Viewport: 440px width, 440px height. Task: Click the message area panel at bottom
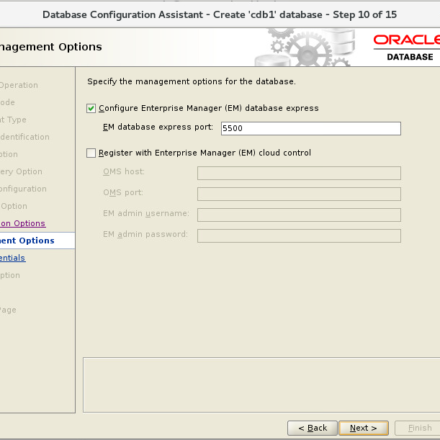[262, 385]
